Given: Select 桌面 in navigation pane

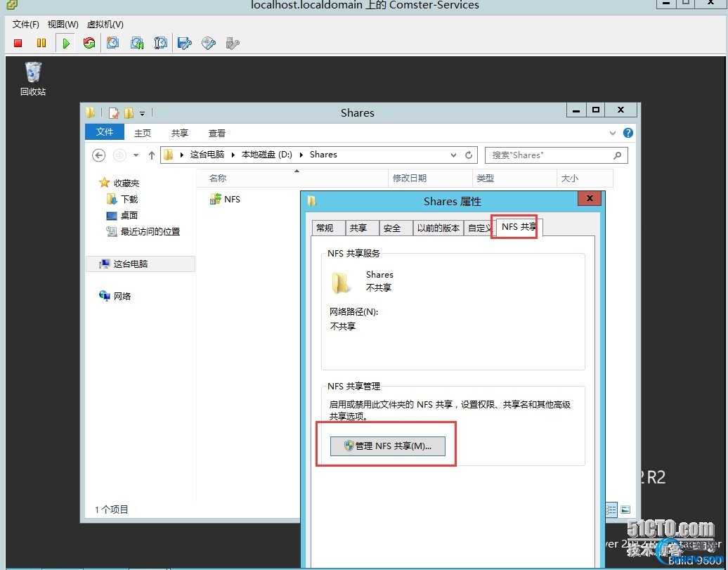Looking at the screenshot, I should pyautogui.click(x=129, y=216).
